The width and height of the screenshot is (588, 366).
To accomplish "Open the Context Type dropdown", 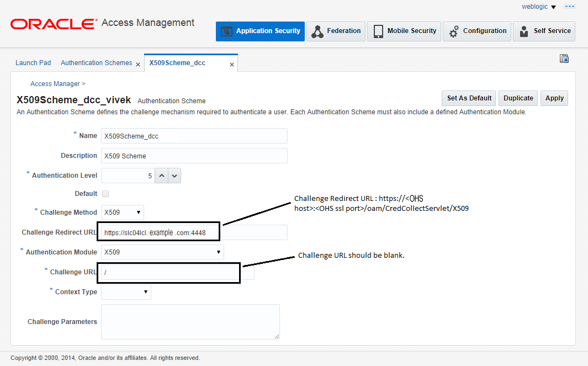I will click(126, 292).
